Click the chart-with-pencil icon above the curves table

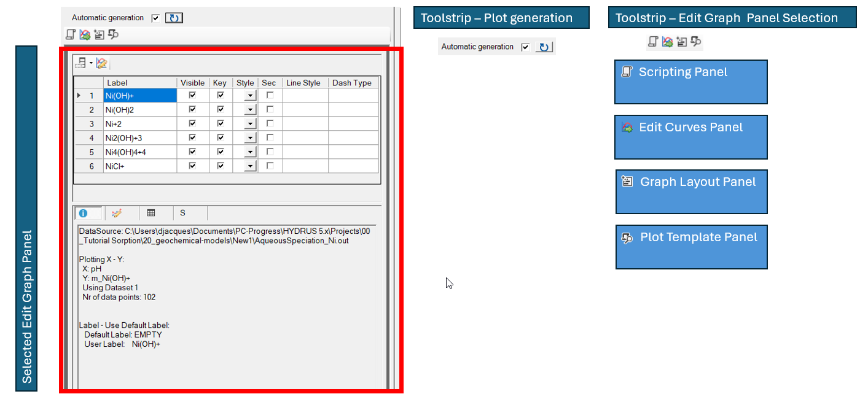pos(102,63)
